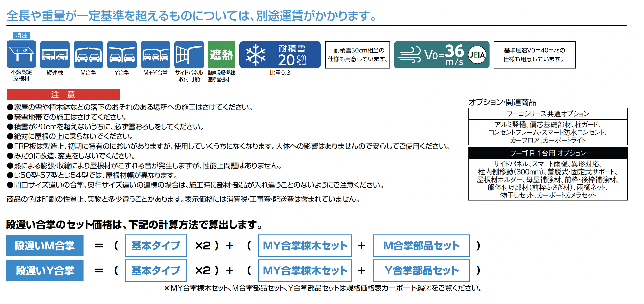Select the Y合掌 carport icon
Screen dimensions: 644x304
click(x=122, y=54)
